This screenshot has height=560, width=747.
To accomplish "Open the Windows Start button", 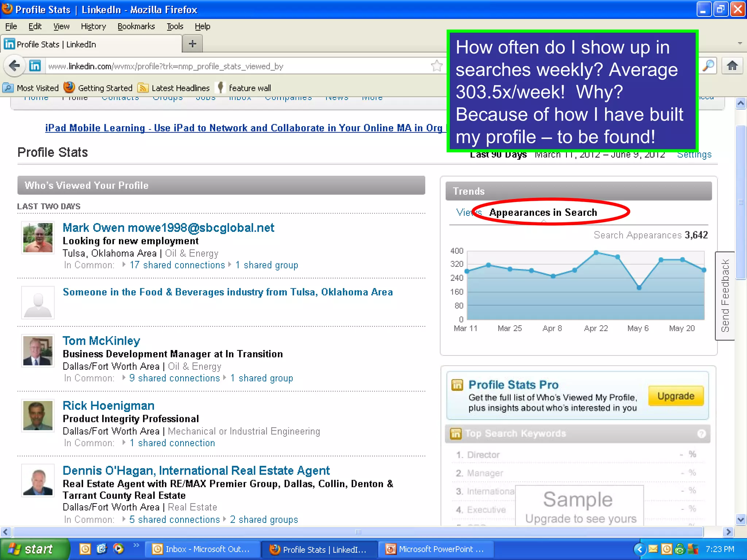I will (35, 549).
